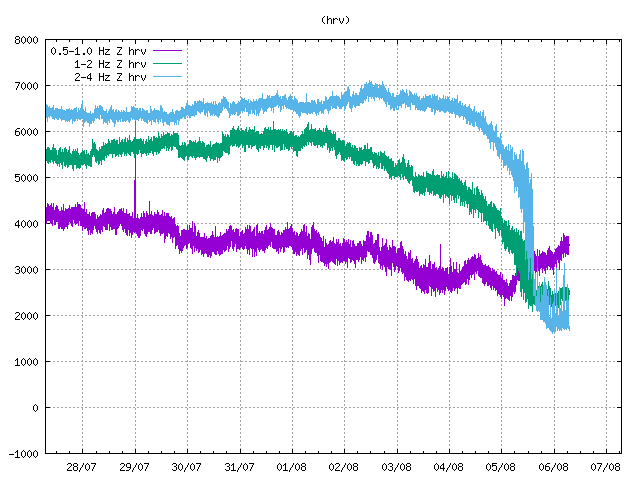Click the green legend line sample

167,64
